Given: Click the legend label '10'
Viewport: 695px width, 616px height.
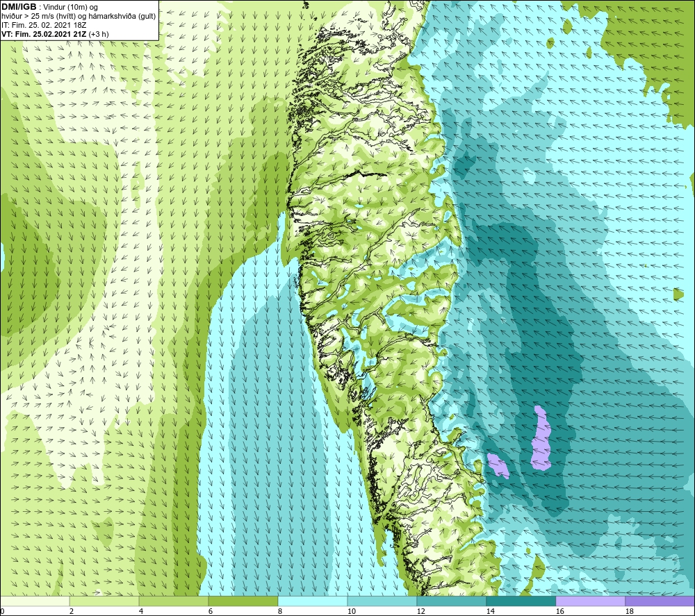Looking at the screenshot, I should [x=351, y=612].
